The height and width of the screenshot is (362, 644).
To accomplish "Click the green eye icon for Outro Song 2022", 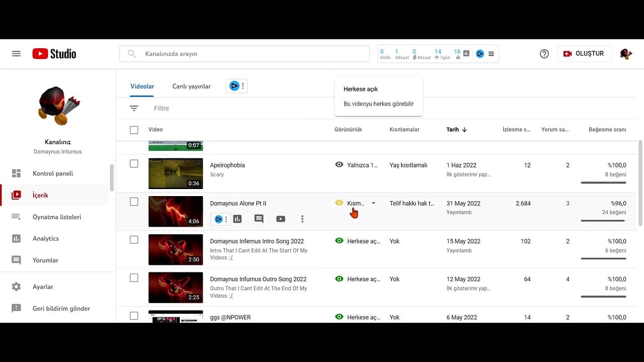I will pyautogui.click(x=339, y=279).
